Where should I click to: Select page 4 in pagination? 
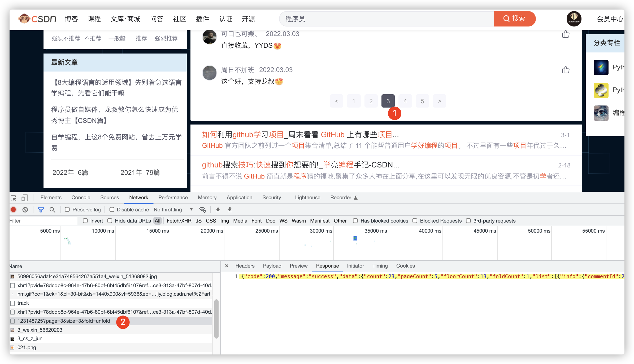(405, 101)
